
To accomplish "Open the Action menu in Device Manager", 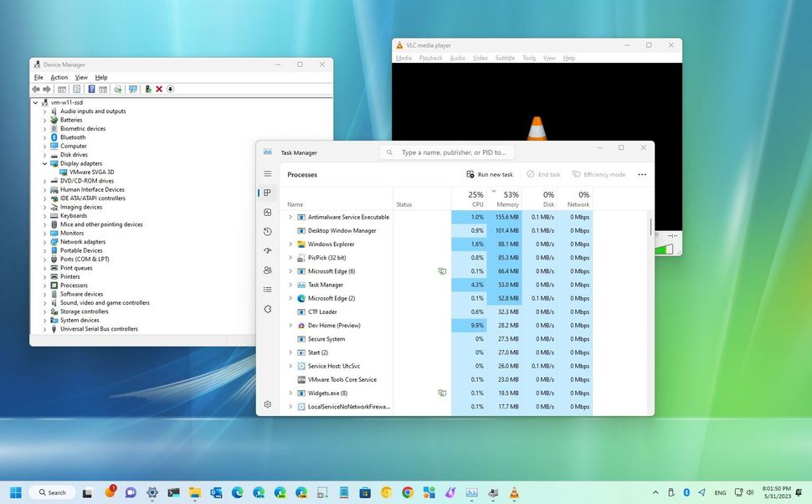I will (x=58, y=77).
